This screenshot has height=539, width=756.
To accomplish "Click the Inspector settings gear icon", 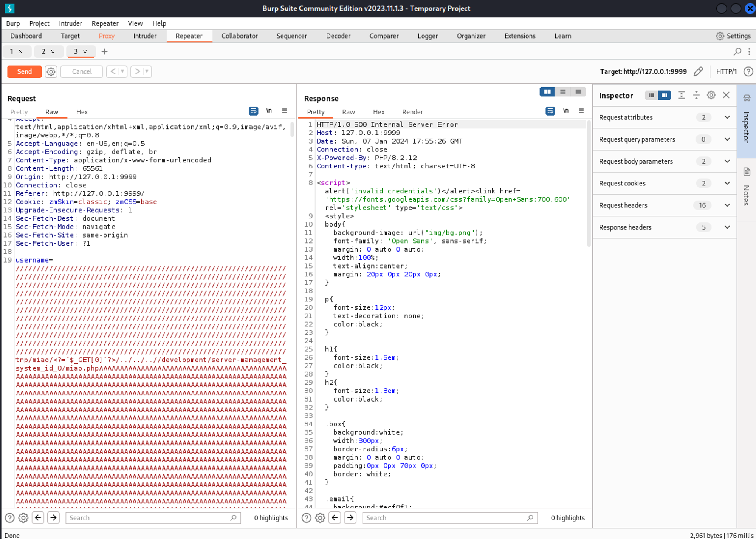I will [711, 95].
